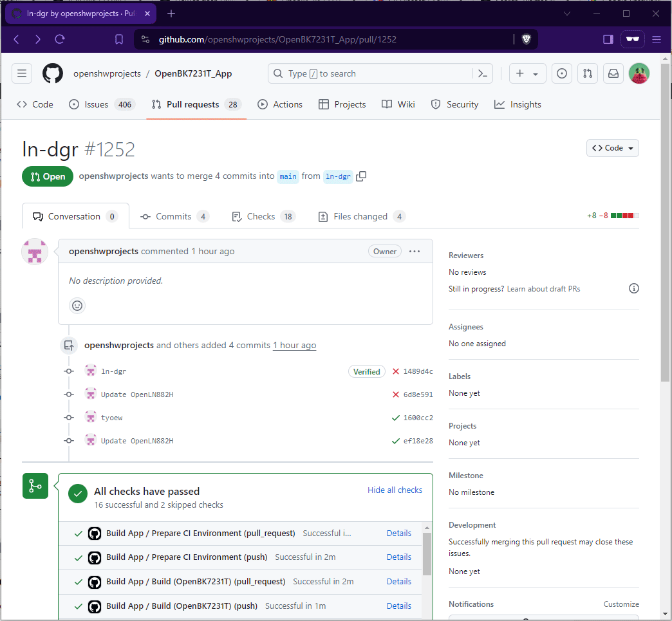Screen dimensions: 672x621
Task: Open the Issues tab
Action: tap(102, 104)
